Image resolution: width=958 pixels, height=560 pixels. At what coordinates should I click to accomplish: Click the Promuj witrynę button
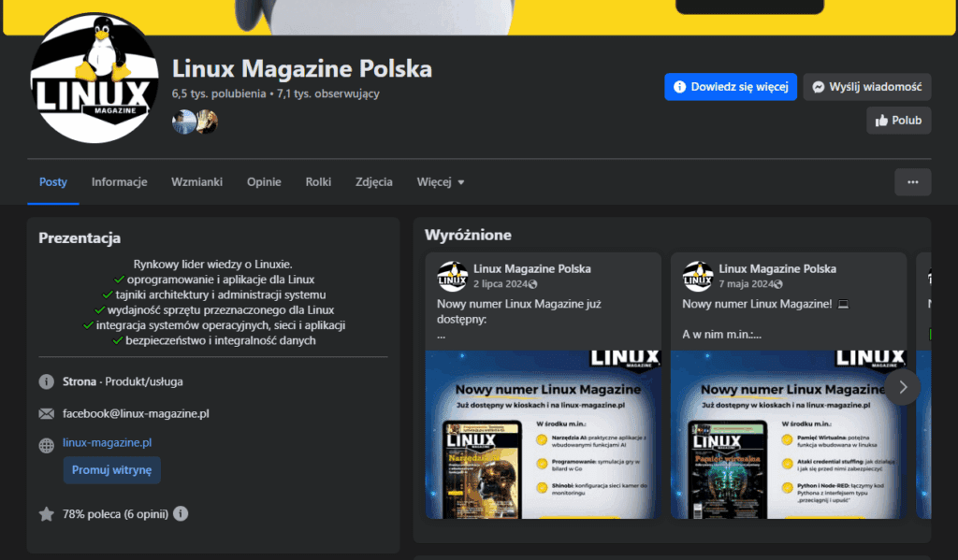[111, 470]
